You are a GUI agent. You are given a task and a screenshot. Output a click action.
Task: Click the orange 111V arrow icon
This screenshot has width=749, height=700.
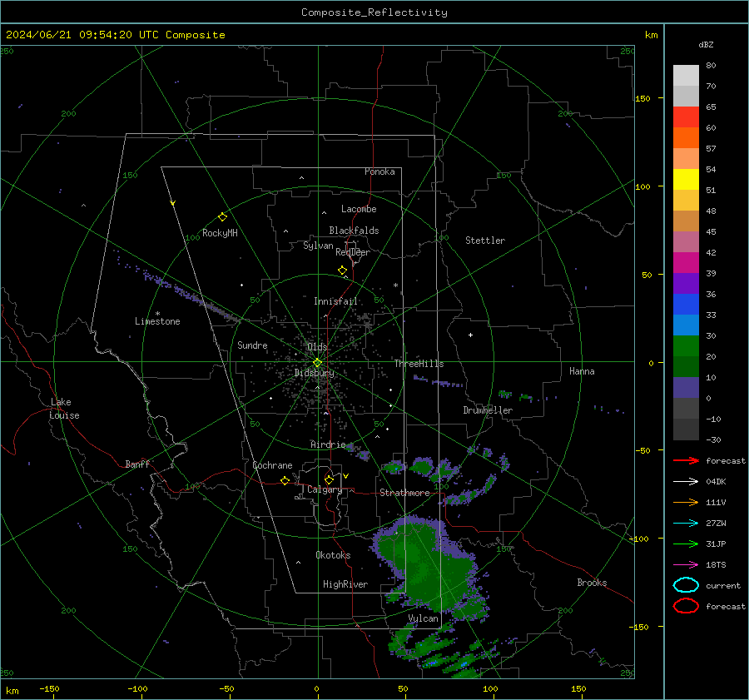[x=686, y=502]
